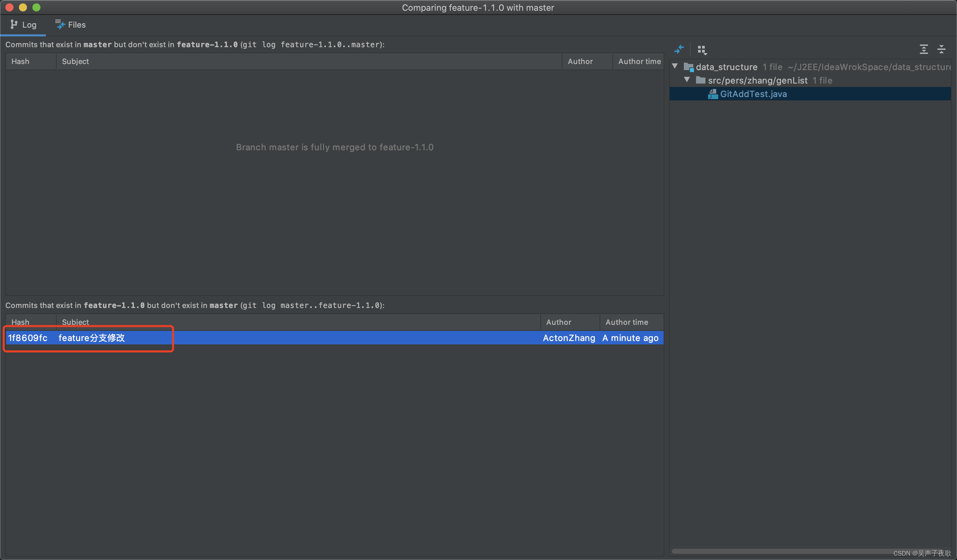Close the compare window with red button

9,7
